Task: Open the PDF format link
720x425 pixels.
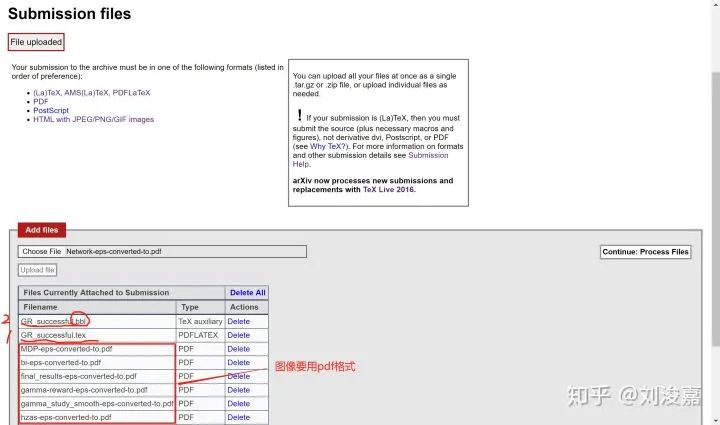Action: click(40, 101)
